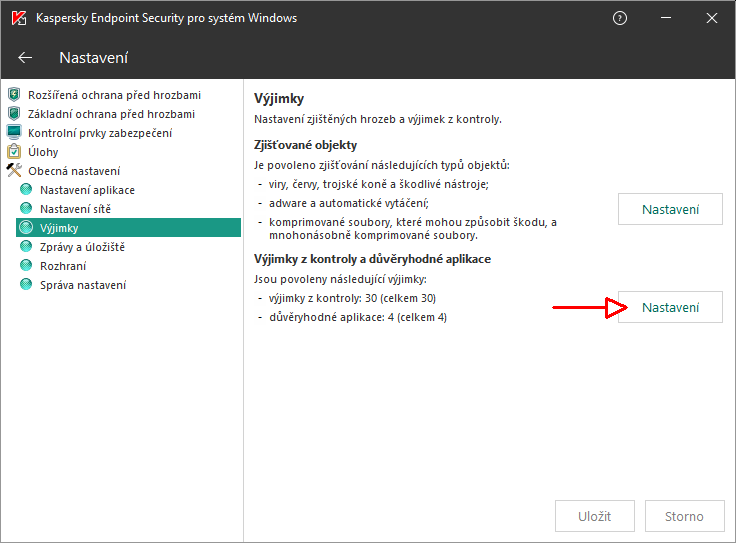Open help via question mark icon
The width and height of the screenshot is (736, 543).
tap(620, 18)
